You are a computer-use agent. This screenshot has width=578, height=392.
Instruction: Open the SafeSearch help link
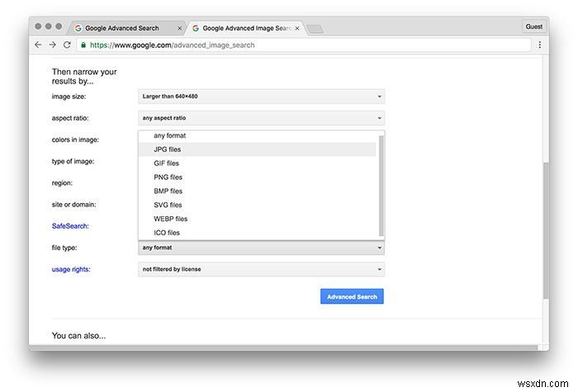(x=70, y=226)
